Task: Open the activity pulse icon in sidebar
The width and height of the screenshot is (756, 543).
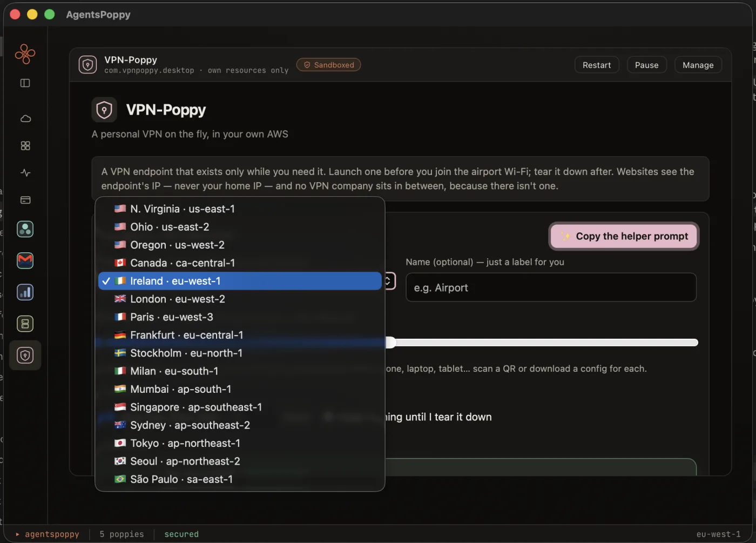Action: tap(25, 173)
